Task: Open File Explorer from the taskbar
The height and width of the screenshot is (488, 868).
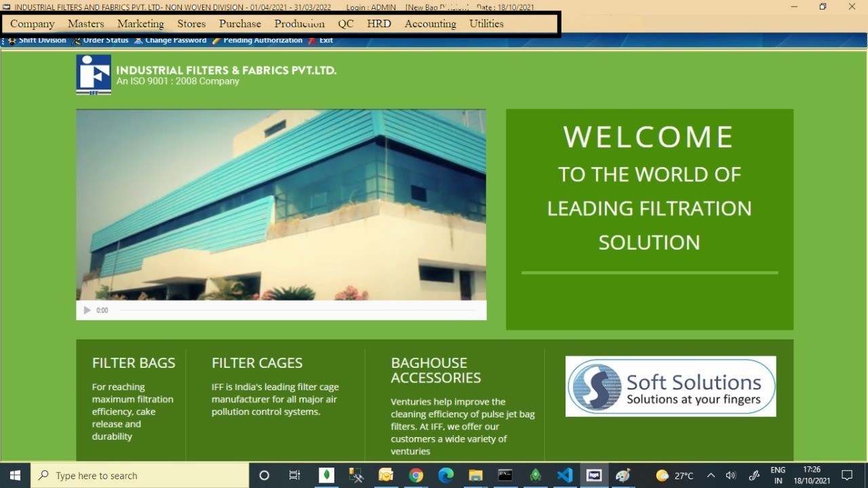Action: click(x=475, y=475)
